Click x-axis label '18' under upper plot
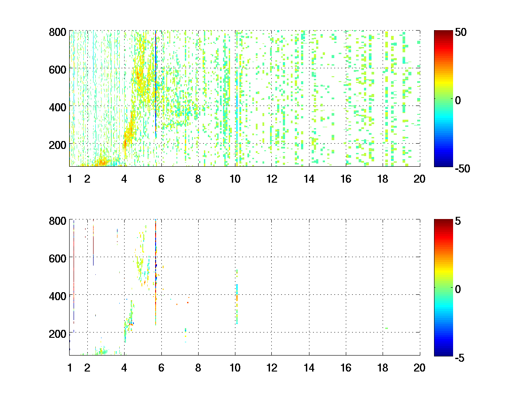This screenshot has height=399, width=532. (x=383, y=179)
